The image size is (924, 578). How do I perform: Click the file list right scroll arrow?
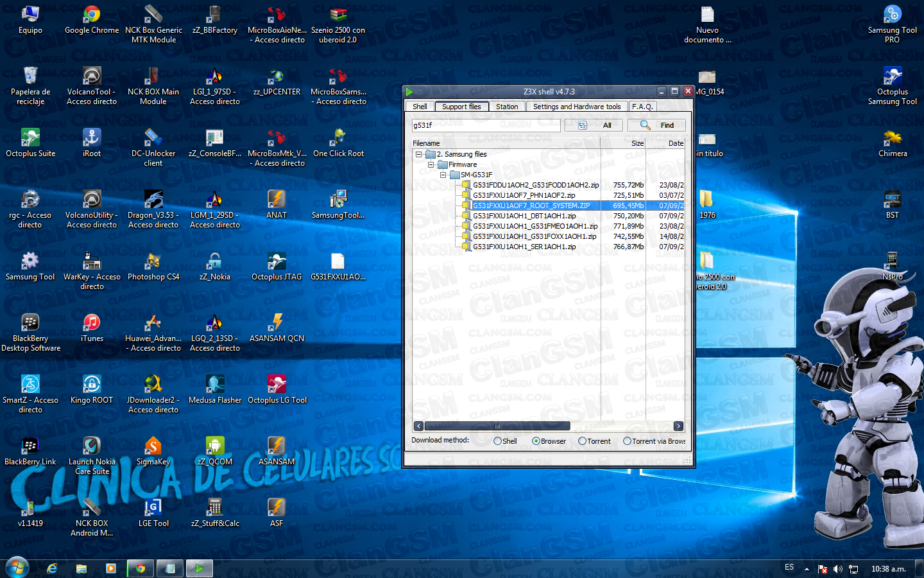[678, 426]
